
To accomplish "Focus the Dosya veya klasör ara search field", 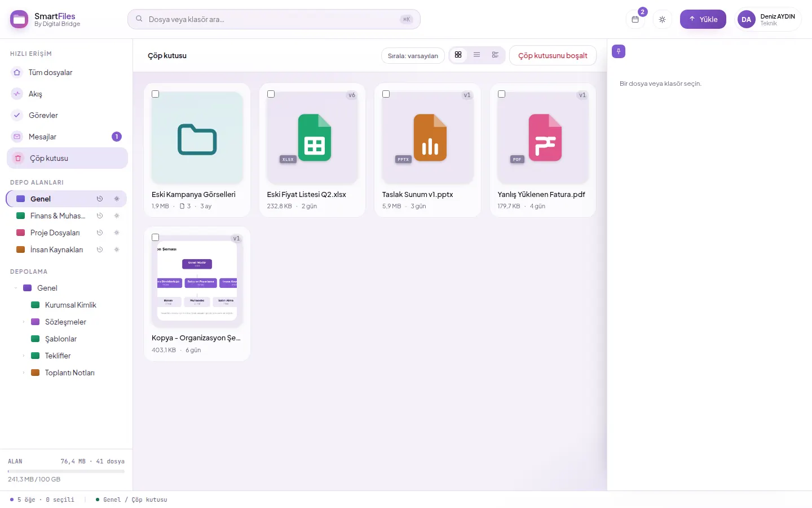I will tap(274, 19).
